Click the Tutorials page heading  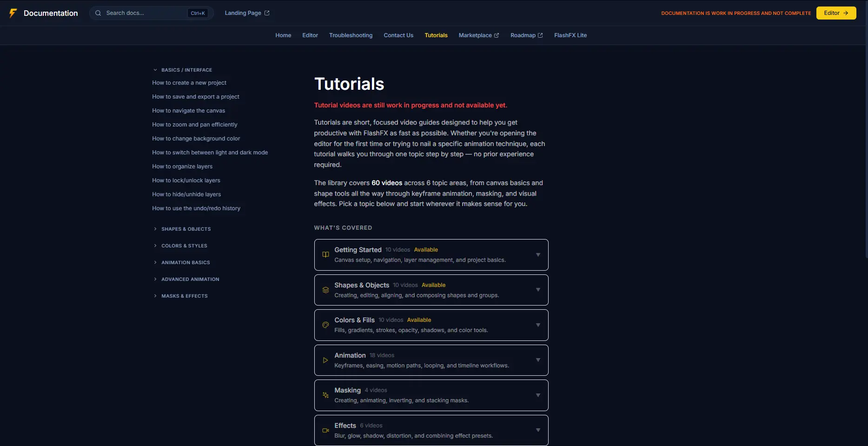tap(349, 84)
